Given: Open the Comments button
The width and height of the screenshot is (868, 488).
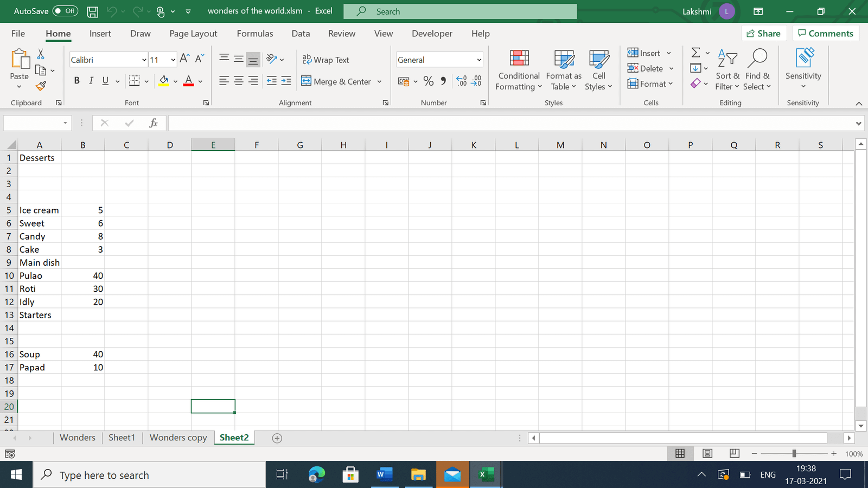Looking at the screenshot, I should tap(826, 33).
